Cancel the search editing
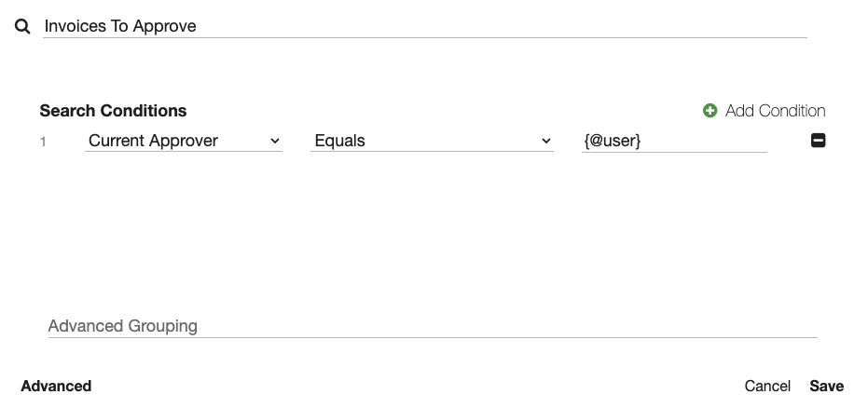Screen dimensions: 868x408 (767, 386)
